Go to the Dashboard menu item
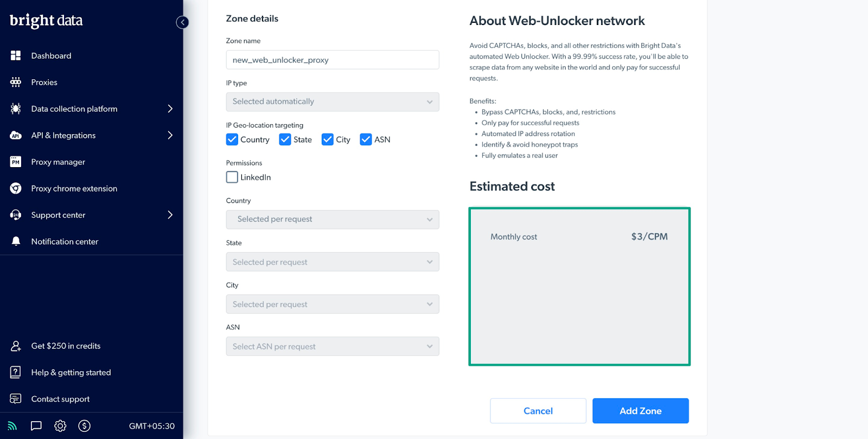This screenshot has height=439, width=868. [x=51, y=56]
